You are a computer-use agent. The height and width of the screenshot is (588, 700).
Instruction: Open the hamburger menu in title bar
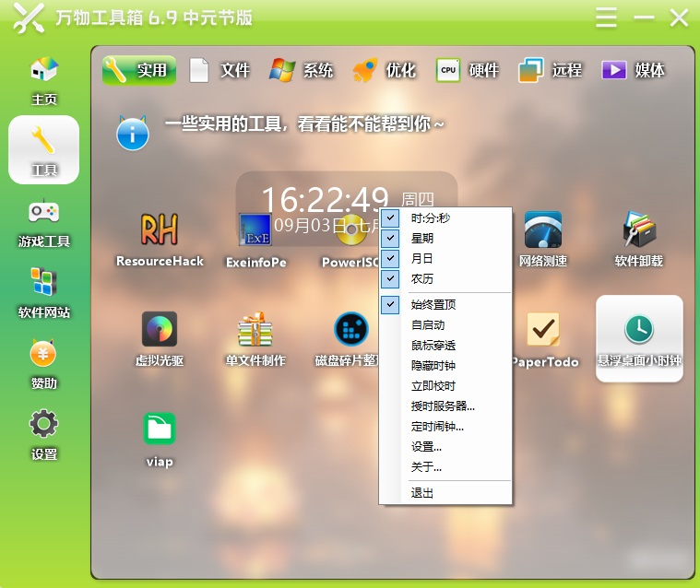tap(606, 18)
